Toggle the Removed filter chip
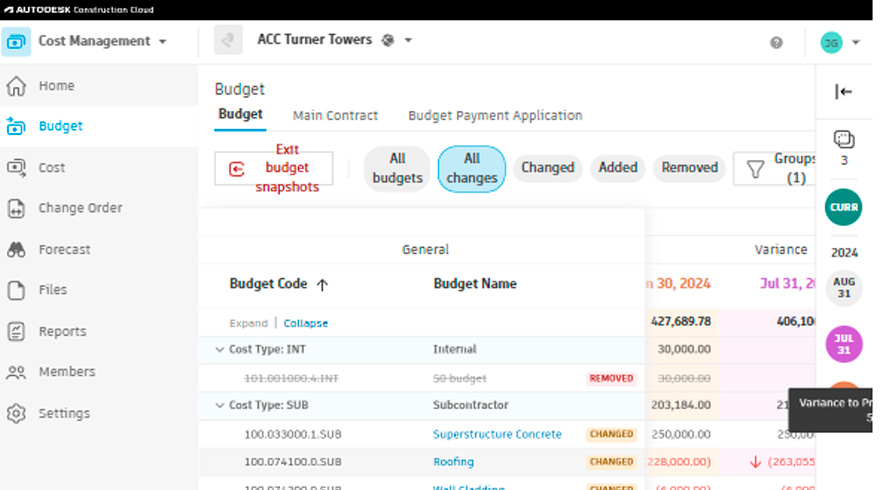The image size is (890, 490). click(689, 168)
